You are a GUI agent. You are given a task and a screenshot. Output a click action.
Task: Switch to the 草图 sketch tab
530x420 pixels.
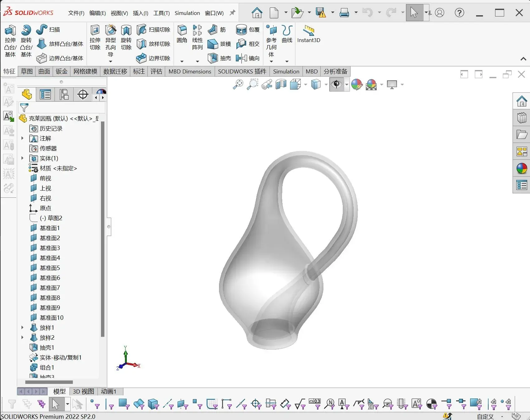tap(27, 71)
